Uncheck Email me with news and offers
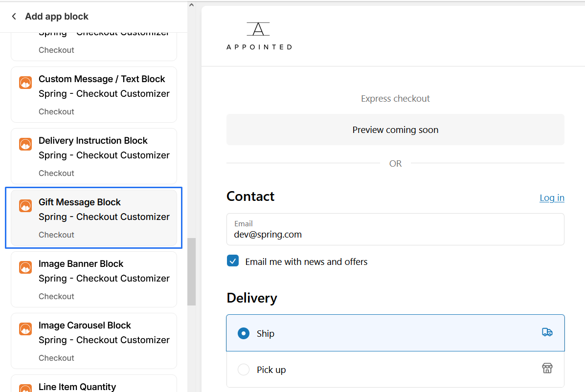Image resolution: width=585 pixels, height=392 pixels. tap(233, 261)
